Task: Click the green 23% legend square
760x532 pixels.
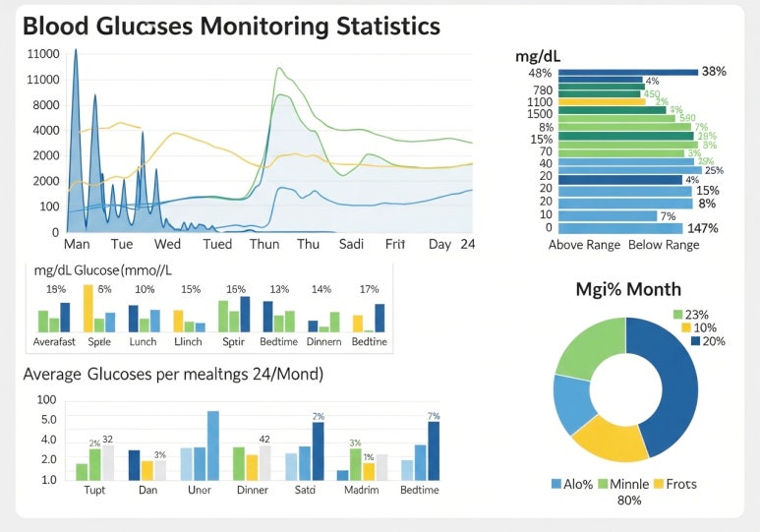Action: (676, 315)
